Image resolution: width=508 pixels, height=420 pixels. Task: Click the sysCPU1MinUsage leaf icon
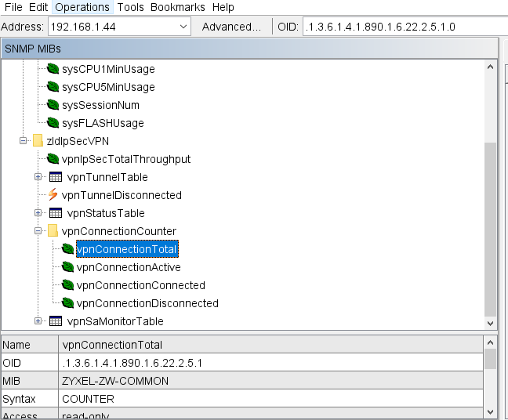[x=53, y=69]
